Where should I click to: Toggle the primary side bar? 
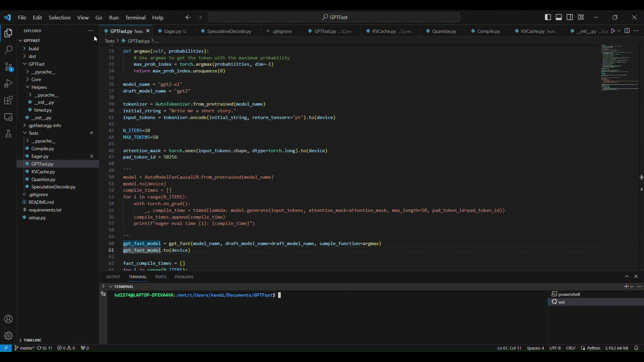[548, 17]
